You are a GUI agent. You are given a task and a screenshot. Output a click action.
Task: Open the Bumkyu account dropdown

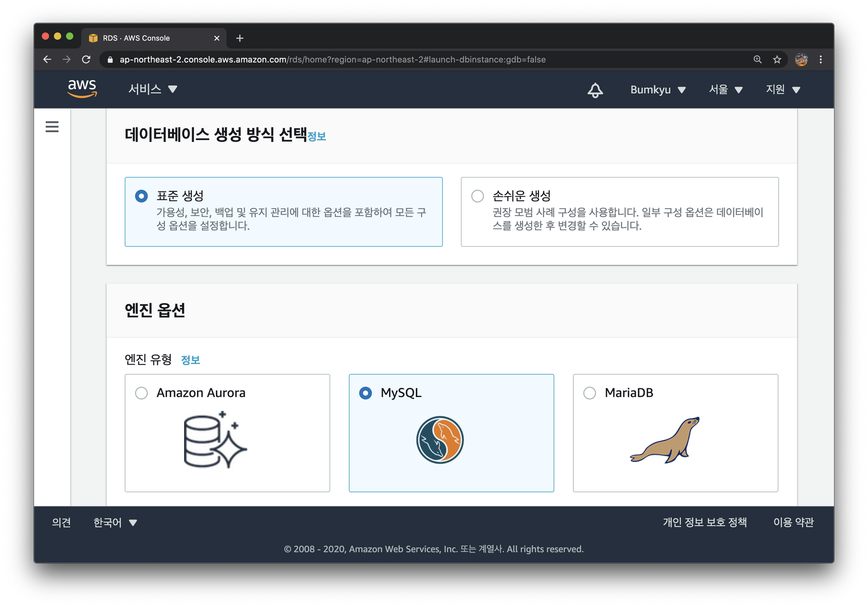click(x=658, y=90)
